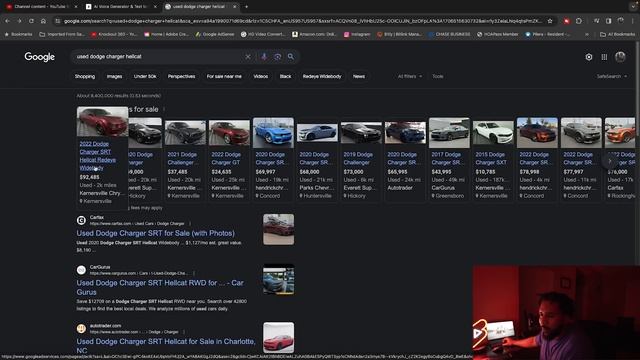Open the search Tools button

point(438,76)
